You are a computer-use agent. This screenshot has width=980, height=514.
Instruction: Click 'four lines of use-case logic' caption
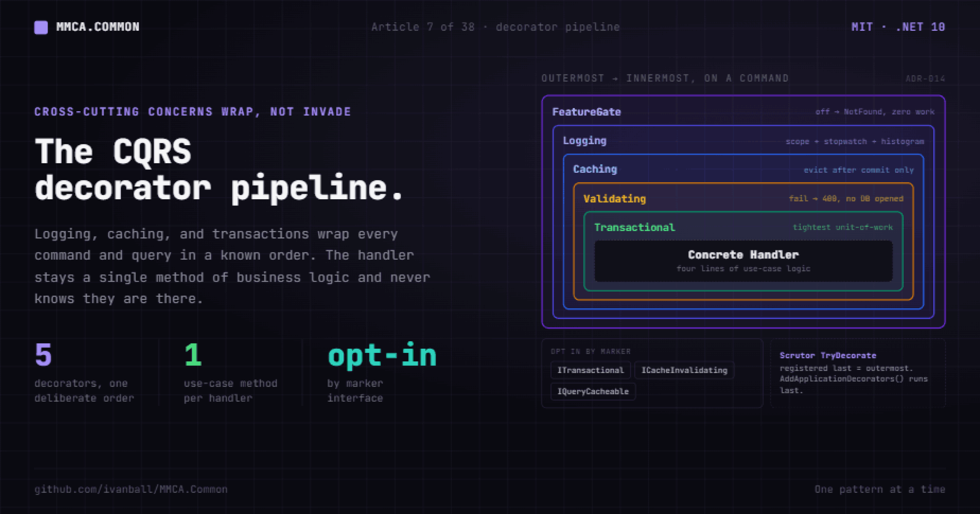click(743, 269)
